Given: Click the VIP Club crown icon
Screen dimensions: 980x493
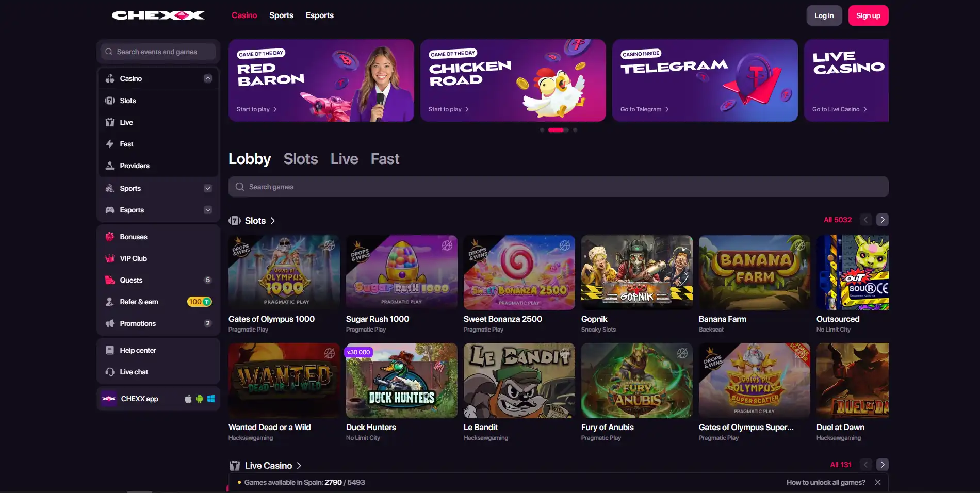Looking at the screenshot, I should pos(110,258).
